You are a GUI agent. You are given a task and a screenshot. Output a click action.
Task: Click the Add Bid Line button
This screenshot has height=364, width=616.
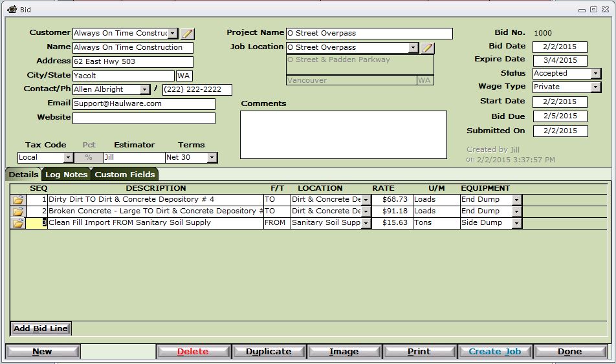point(41,328)
